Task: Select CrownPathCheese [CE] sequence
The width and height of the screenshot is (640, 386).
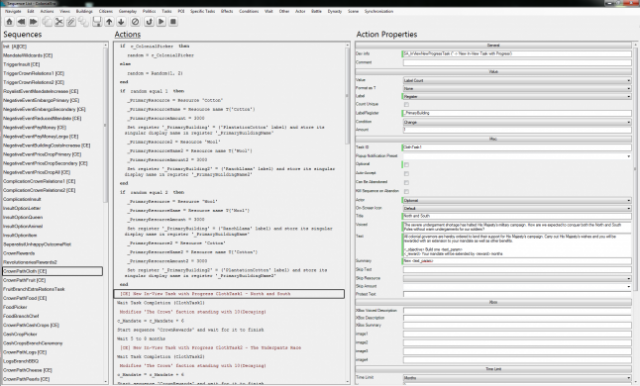Action: pyautogui.click(x=27, y=370)
